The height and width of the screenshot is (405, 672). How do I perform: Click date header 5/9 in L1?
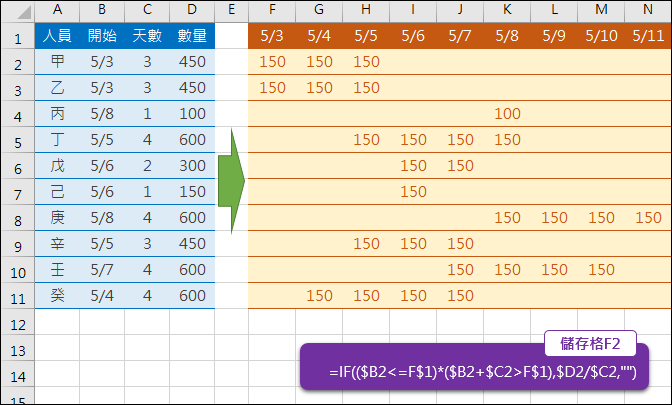pyautogui.click(x=554, y=36)
